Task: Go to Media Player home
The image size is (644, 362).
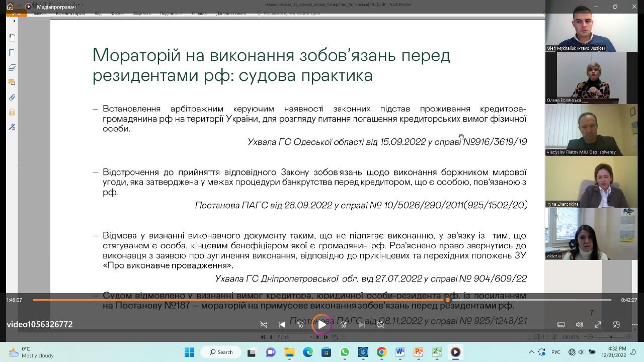Action: click(x=10, y=7)
